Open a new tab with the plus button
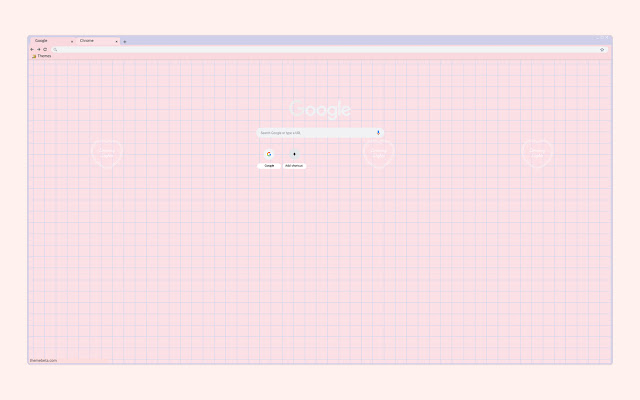Image resolution: width=640 pixels, height=400 pixels. tap(125, 42)
